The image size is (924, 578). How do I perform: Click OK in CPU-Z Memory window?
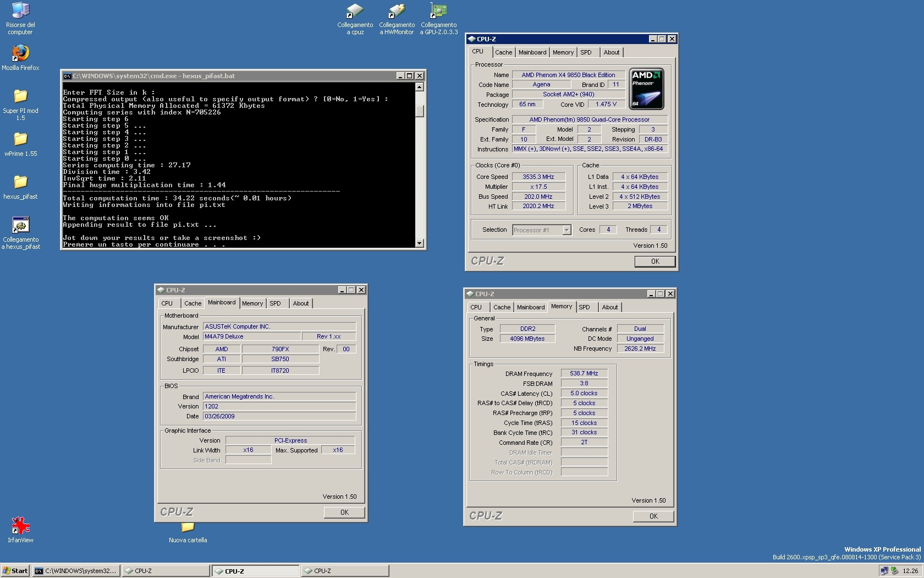coord(653,516)
